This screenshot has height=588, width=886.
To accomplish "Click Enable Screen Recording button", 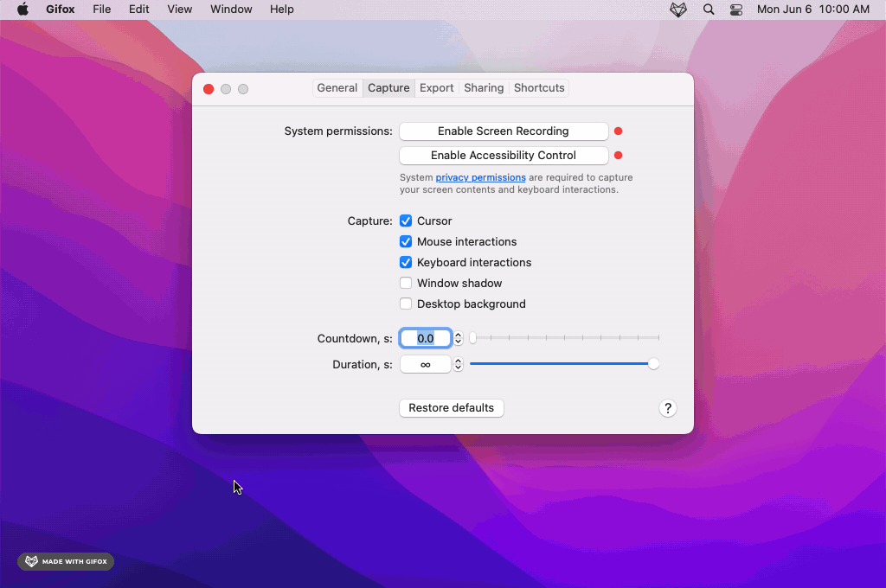I will pyautogui.click(x=504, y=131).
